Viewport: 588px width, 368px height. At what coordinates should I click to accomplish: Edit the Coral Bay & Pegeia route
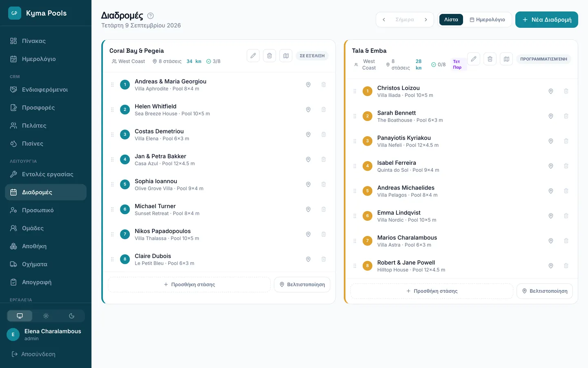(253, 56)
